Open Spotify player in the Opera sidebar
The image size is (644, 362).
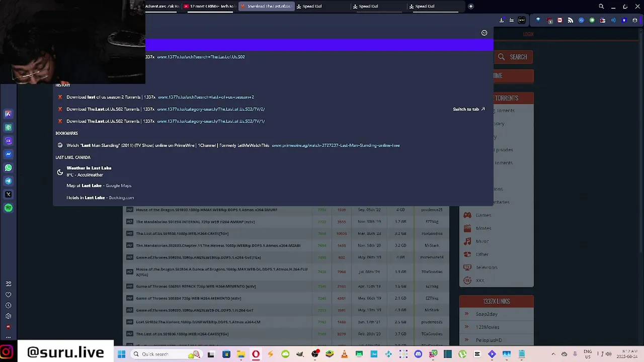[8, 208]
